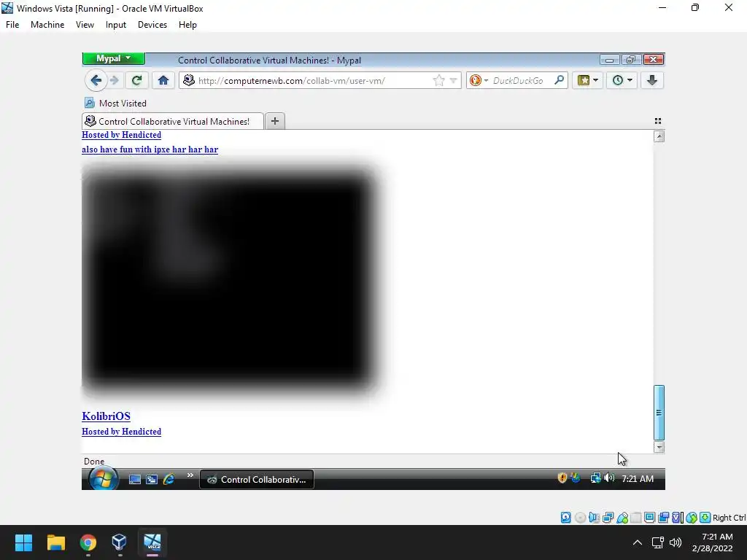
Task: Open the Help menu
Action: point(187,25)
